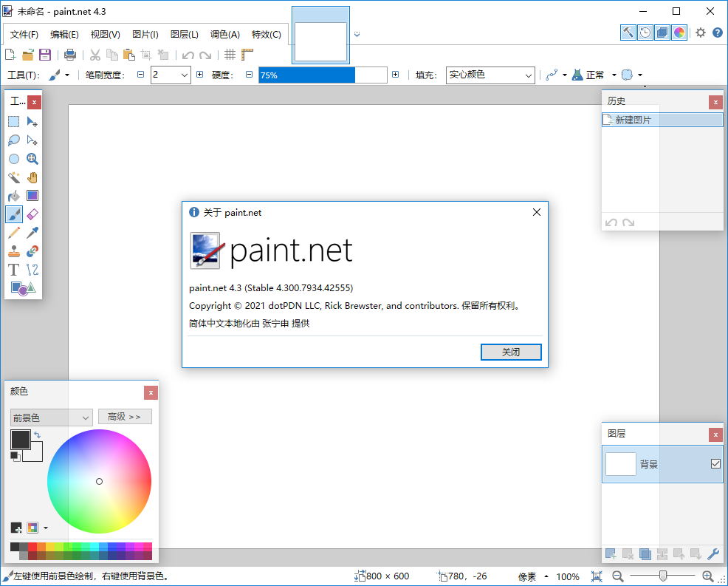Adjust the hardness 75% slider
The width and height of the screenshot is (728, 586).
323,75
